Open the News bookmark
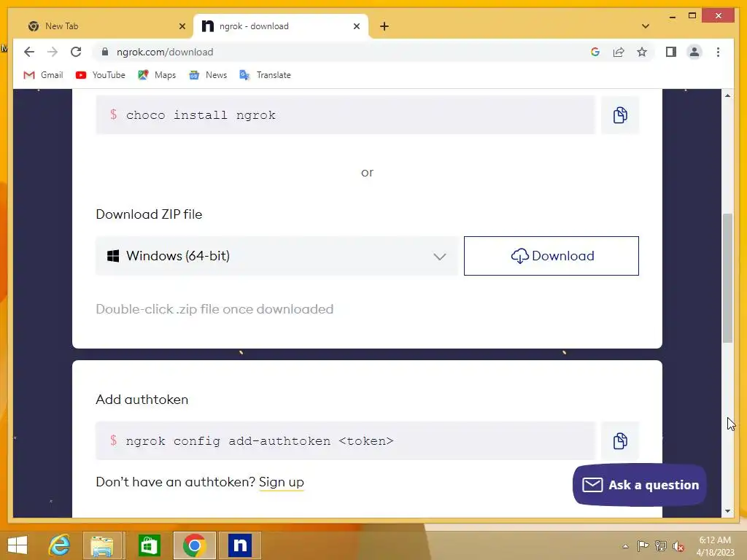The height and width of the screenshot is (560, 747). coord(208,75)
